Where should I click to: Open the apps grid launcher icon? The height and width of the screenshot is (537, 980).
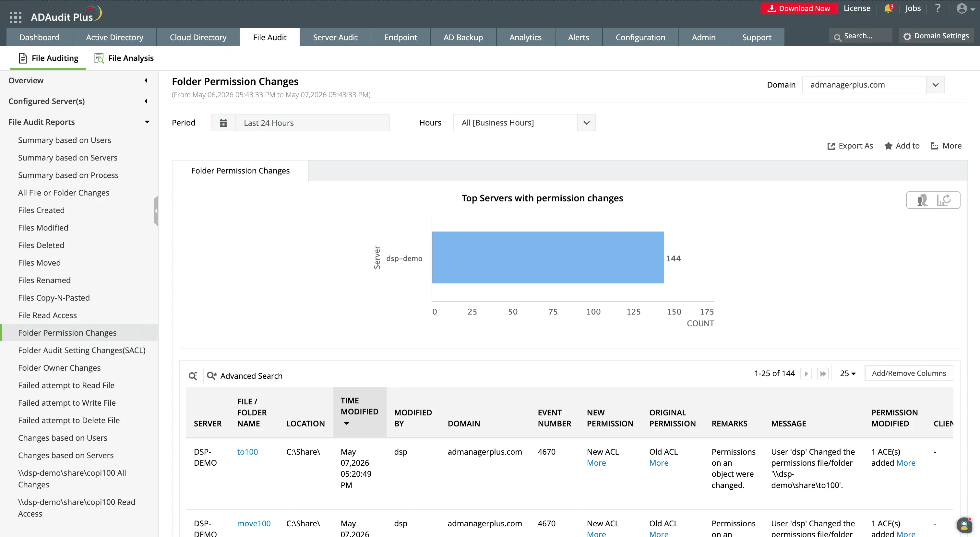(x=15, y=17)
